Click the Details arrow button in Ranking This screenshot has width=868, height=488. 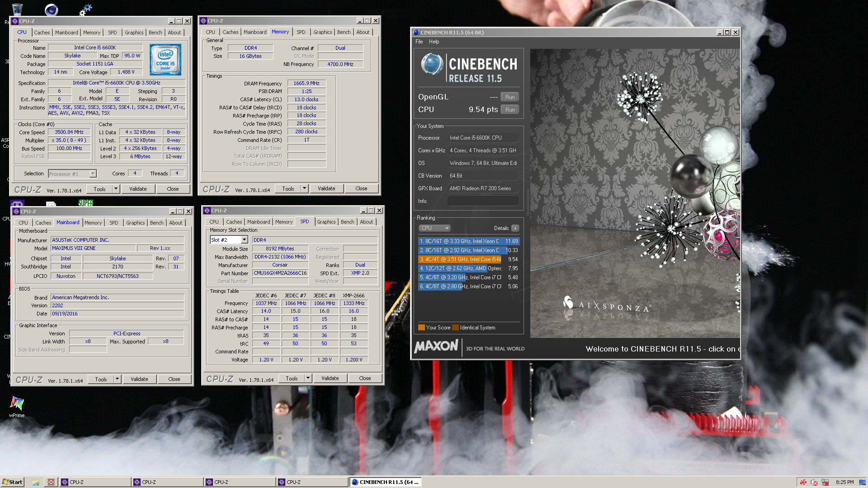click(515, 228)
